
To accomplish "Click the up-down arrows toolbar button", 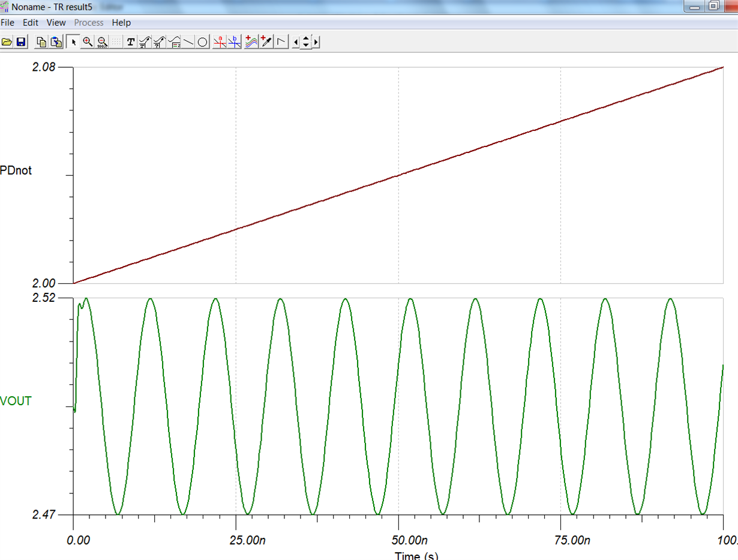I will click(306, 42).
